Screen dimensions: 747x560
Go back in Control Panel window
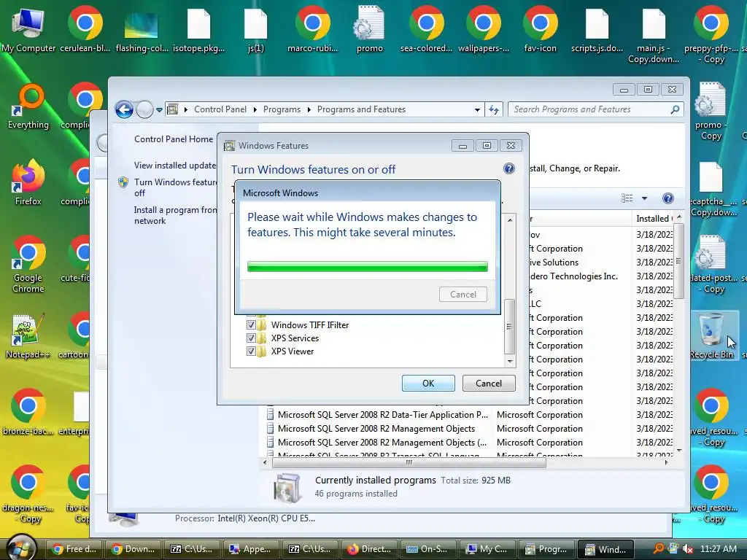[x=124, y=109]
